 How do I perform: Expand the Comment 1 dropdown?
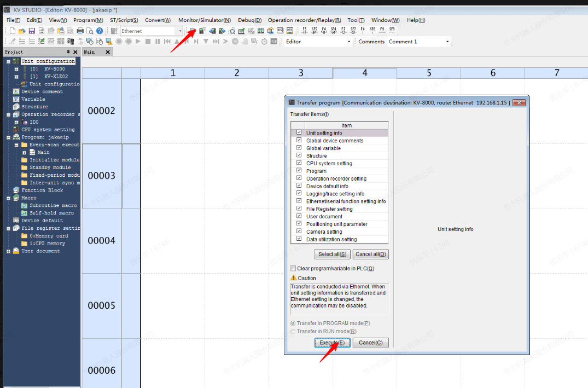tap(447, 42)
